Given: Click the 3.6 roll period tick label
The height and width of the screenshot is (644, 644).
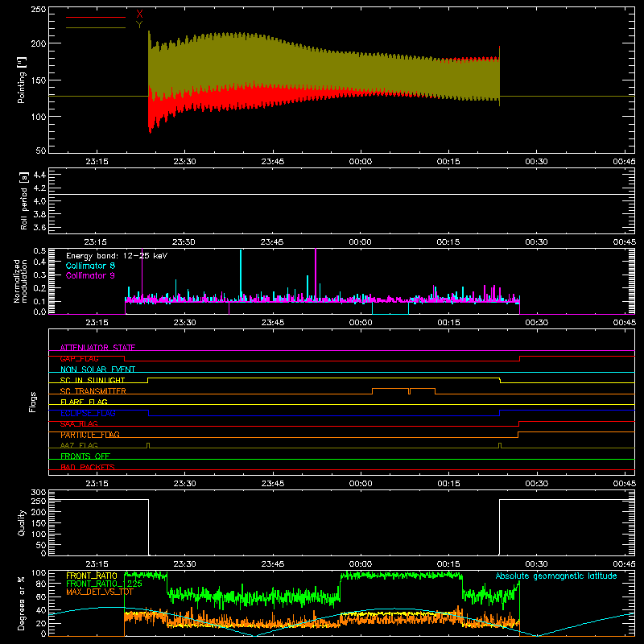Looking at the screenshot, I should pos(39,227).
